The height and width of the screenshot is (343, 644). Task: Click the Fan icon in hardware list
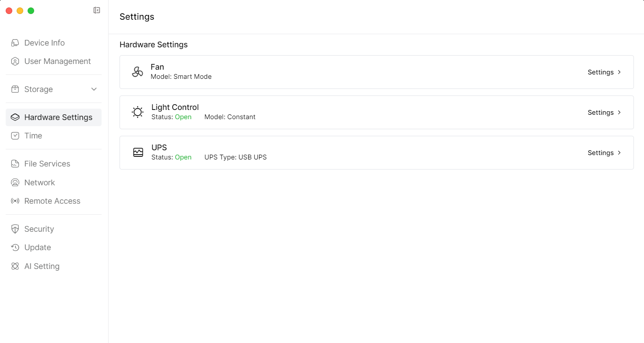coord(137,72)
